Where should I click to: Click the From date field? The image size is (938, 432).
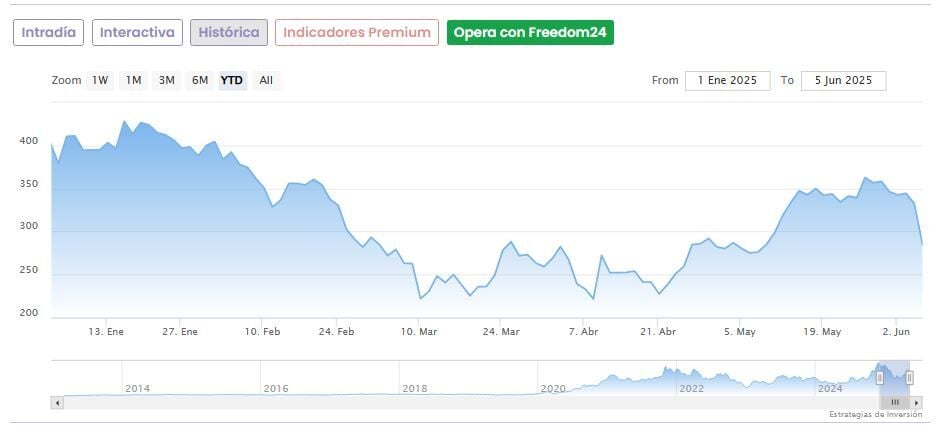pyautogui.click(x=727, y=81)
